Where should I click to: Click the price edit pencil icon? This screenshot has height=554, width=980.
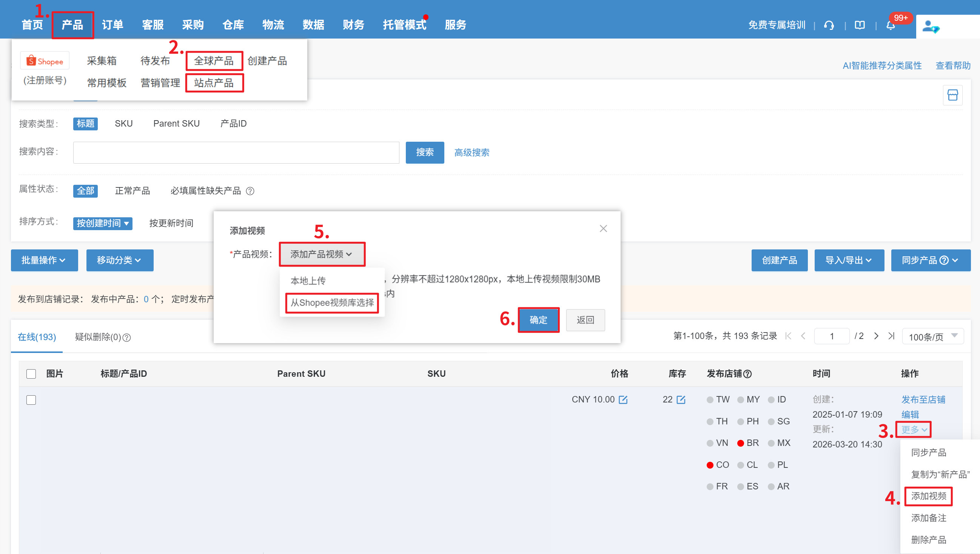point(623,399)
